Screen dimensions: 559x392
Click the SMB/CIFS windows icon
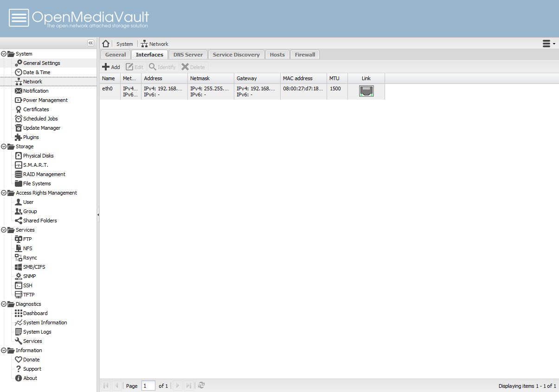(x=19, y=267)
